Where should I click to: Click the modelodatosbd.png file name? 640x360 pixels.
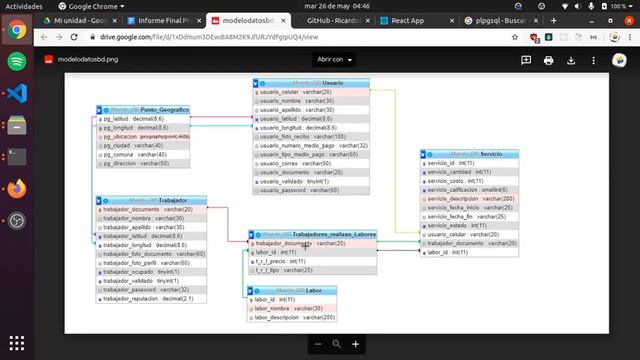click(88, 60)
